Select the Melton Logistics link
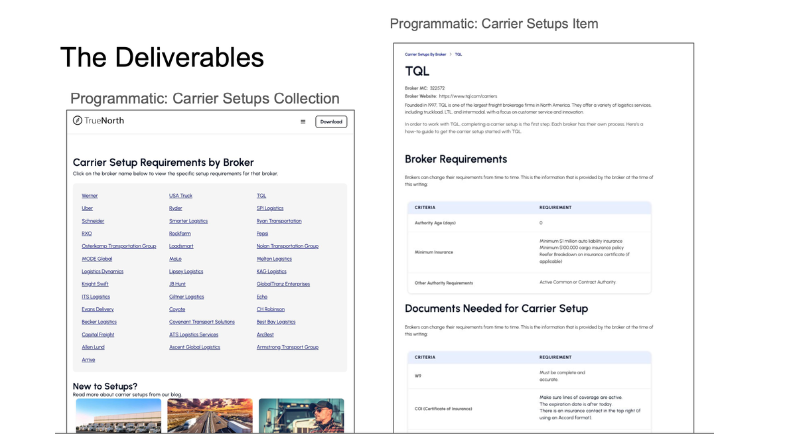This screenshot has height=434, width=797. pyautogui.click(x=274, y=259)
